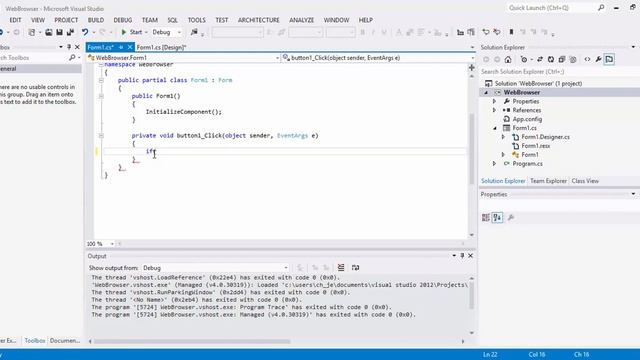640x360 pixels.
Task: Click the Properties wrench in Solution Explorer toolbar
Action: pos(598,59)
